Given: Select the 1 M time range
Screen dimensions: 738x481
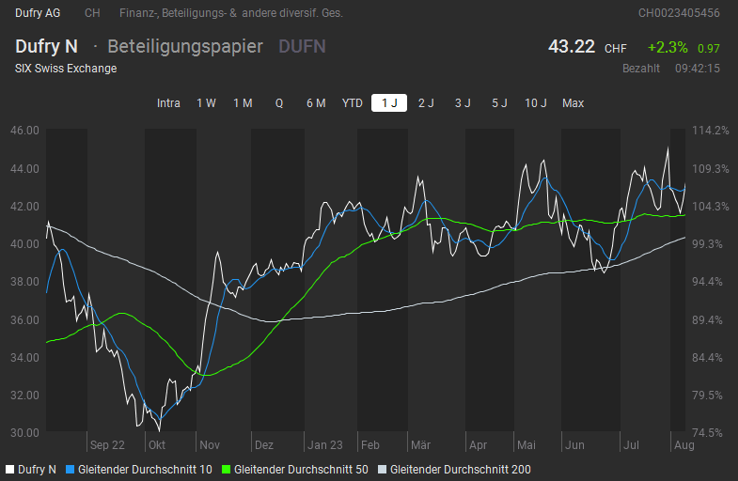Looking at the screenshot, I should click(243, 103).
